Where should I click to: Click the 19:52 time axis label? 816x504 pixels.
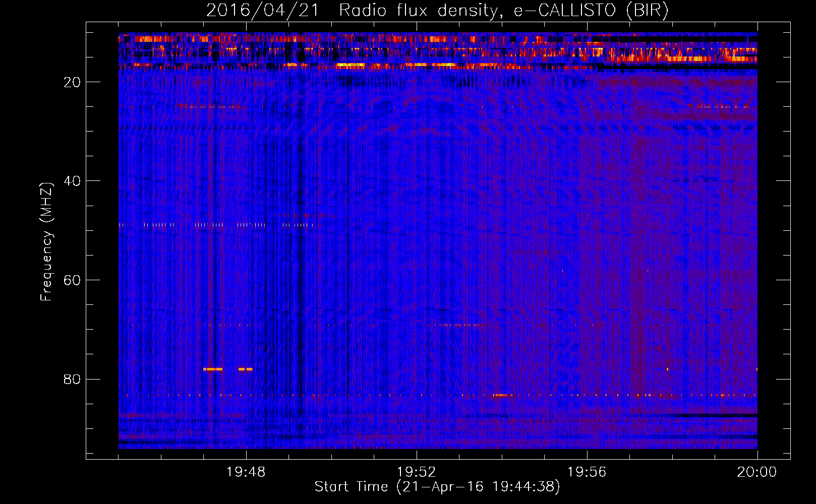coord(416,472)
